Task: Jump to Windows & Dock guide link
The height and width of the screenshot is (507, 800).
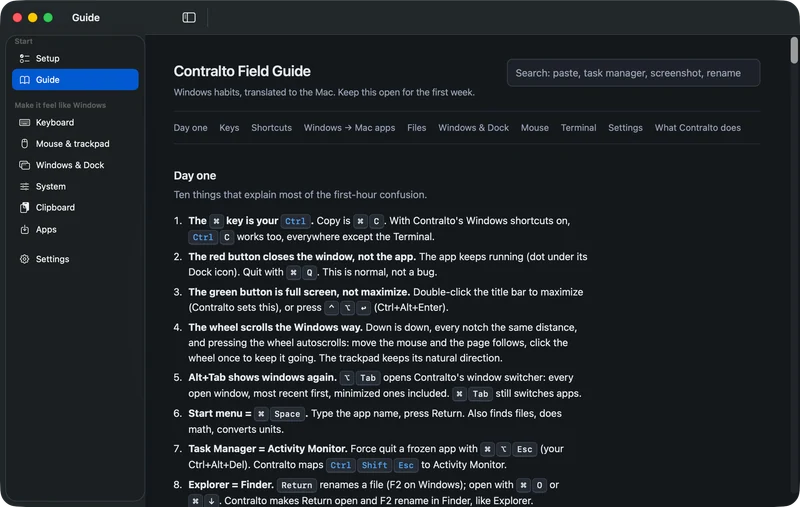Action: tap(473, 128)
